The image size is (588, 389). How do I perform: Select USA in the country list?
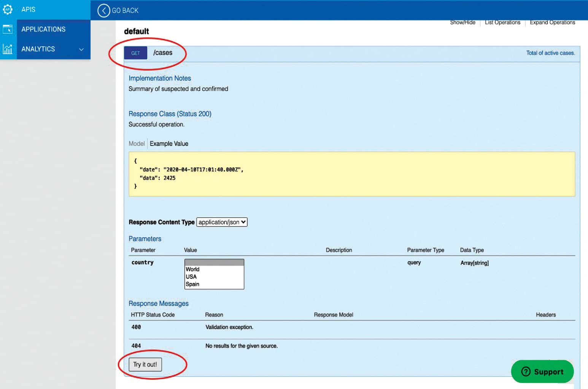tap(191, 277)
